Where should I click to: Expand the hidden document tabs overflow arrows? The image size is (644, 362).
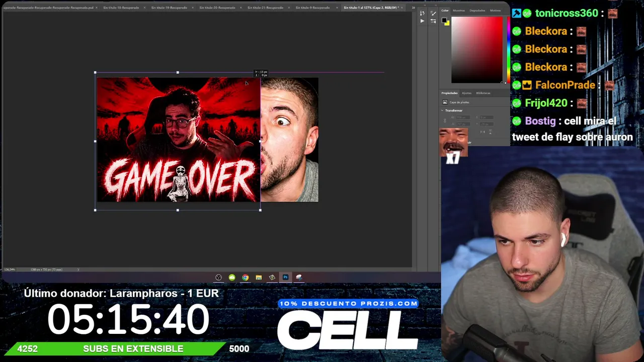pos(414,8)
